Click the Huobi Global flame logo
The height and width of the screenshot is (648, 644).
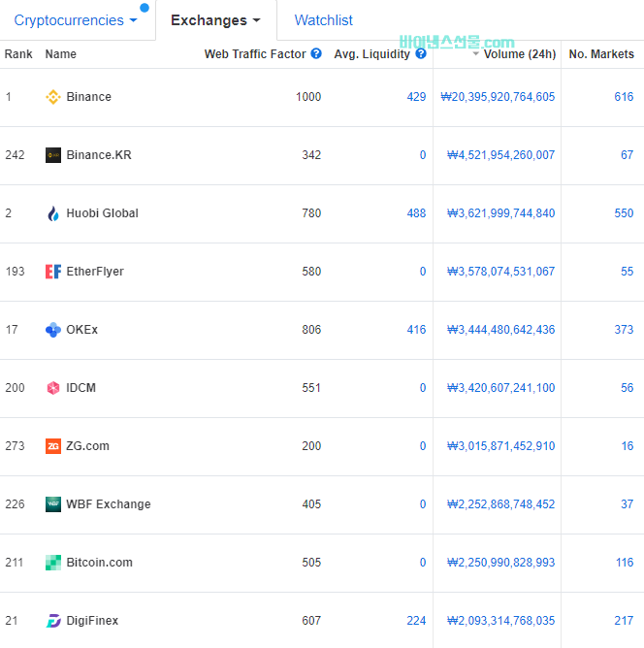[53, 213]
